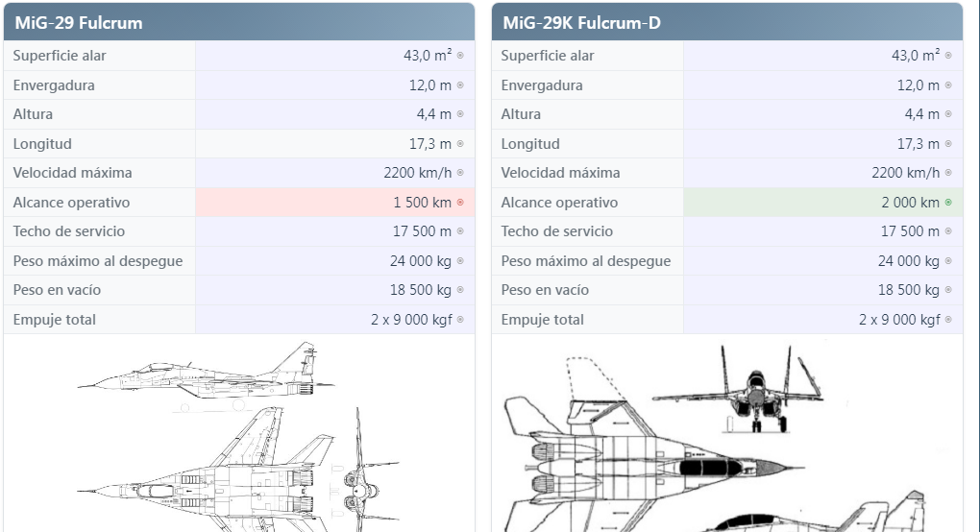
Task: Click the dot beside MiG-29 Empuje total value
Action: point(460,320)
